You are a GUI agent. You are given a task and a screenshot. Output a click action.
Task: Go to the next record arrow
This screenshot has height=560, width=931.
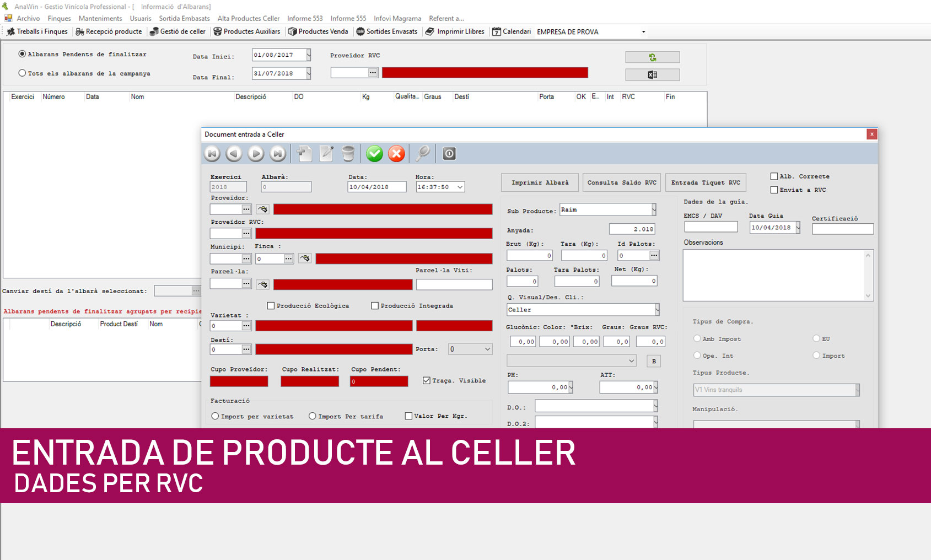(256, 154)
